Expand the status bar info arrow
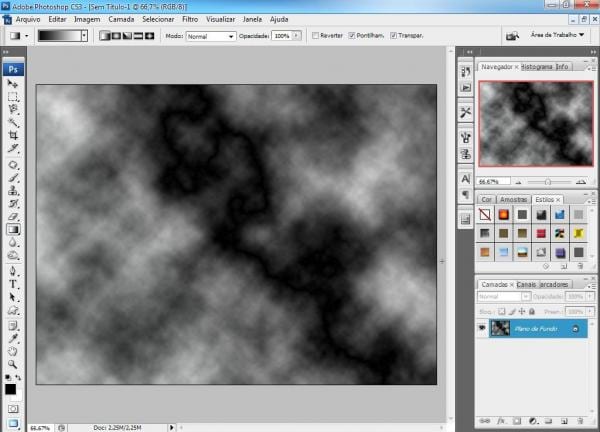 (x=171, y=427)
